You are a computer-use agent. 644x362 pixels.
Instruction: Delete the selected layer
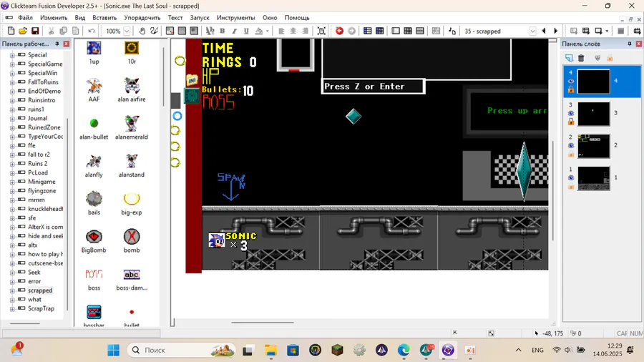[x=581, y=58]
